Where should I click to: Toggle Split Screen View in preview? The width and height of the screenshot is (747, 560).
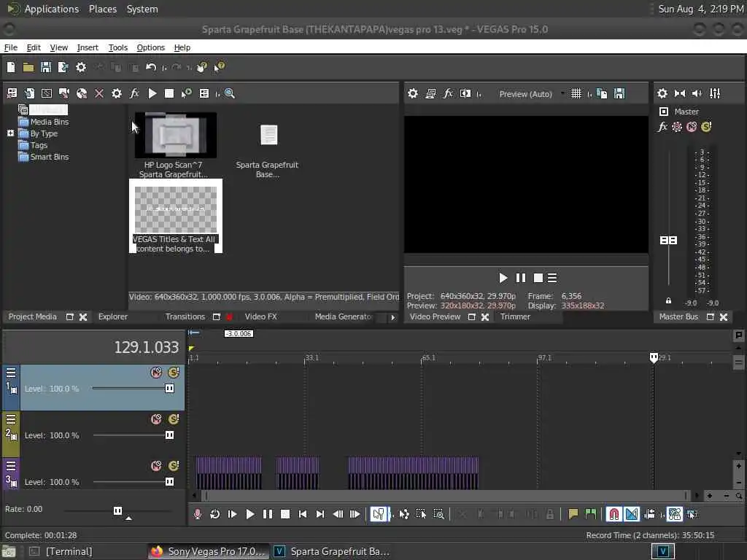pyautogui.click(x=465, y=93)
